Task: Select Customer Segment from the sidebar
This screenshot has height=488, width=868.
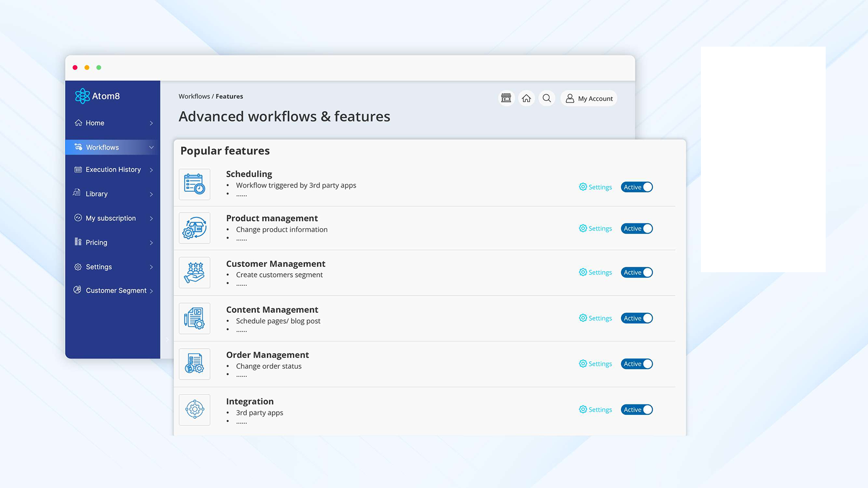Action: [x=116, y=290]
